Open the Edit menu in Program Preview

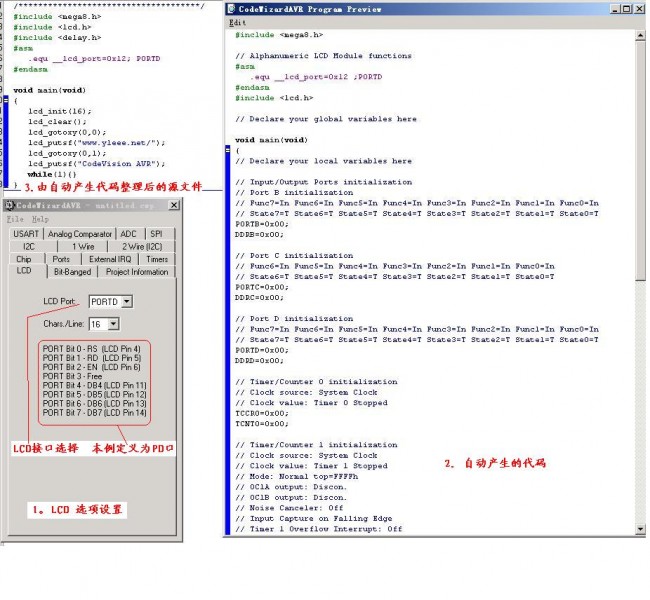click(x=237, y=22)
